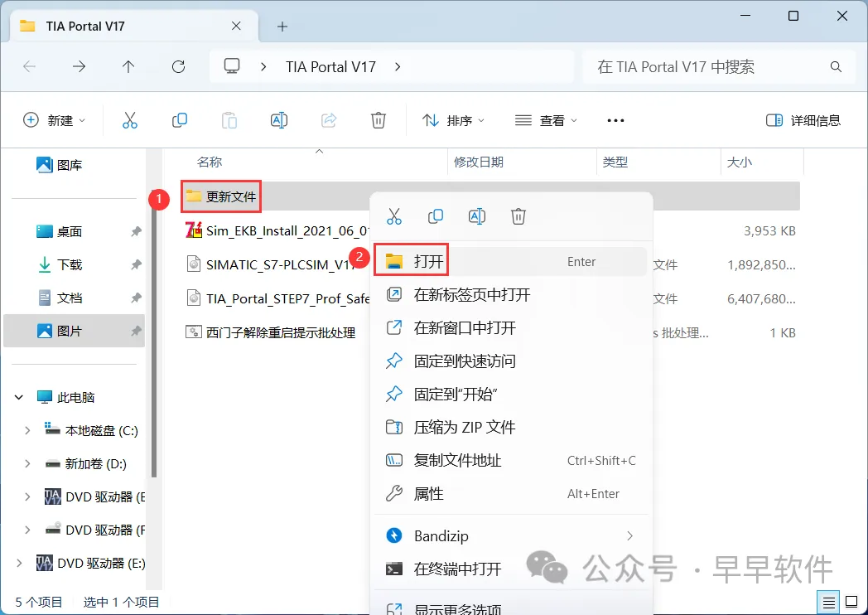Click the computer icon in the address bar

pyautogui.click(x=231, y=66)
